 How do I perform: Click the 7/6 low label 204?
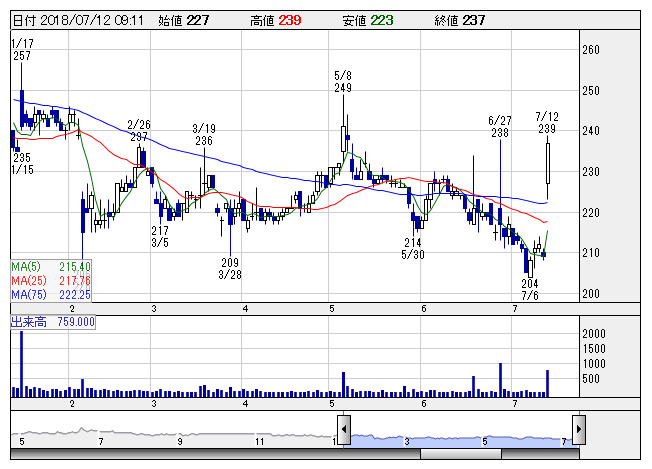(x=530, y=284)
